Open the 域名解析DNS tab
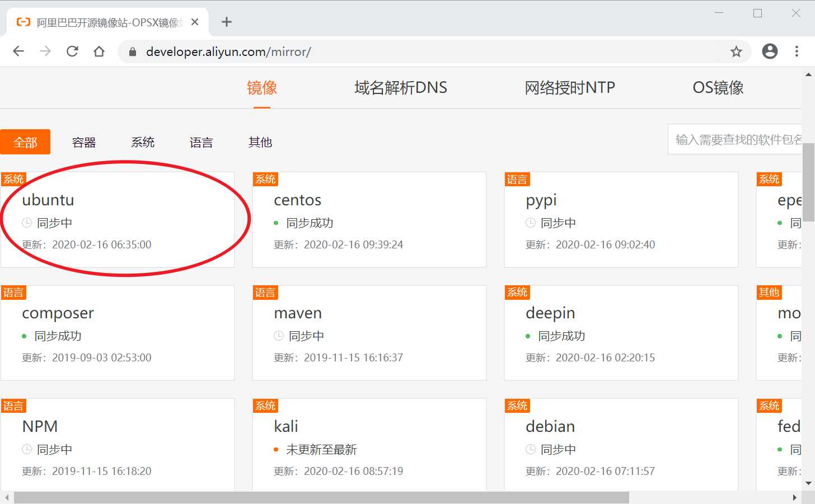This screenshot has height=504, width=815. [401, 88]
